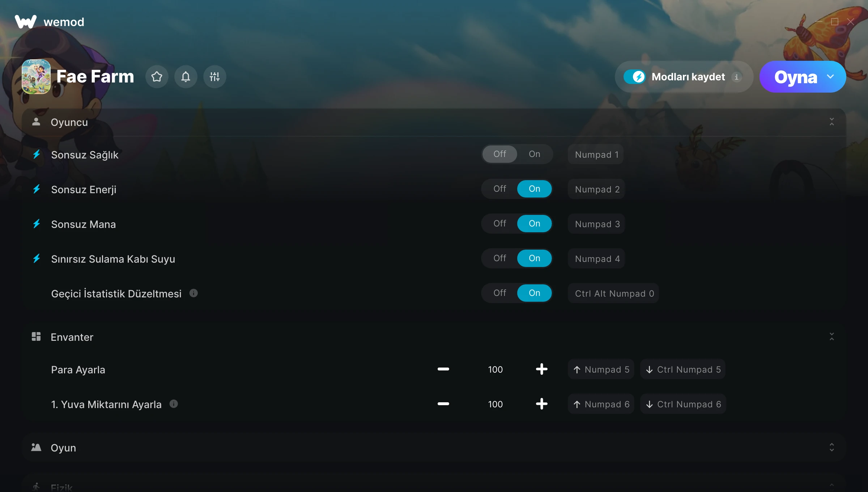Show info for 1. Yuva Miktarını Ayarla
This screenshot has width=868, height=492.
(x=174, y=404)
